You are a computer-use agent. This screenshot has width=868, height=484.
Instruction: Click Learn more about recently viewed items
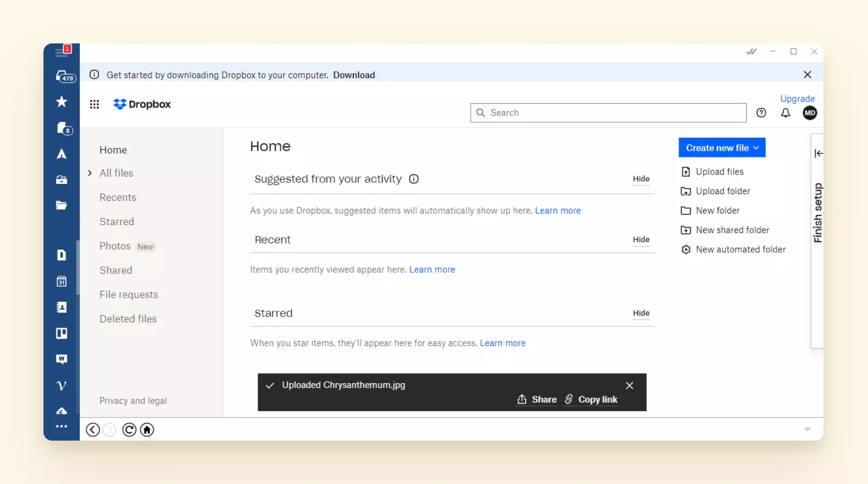[x=432, y=270]
